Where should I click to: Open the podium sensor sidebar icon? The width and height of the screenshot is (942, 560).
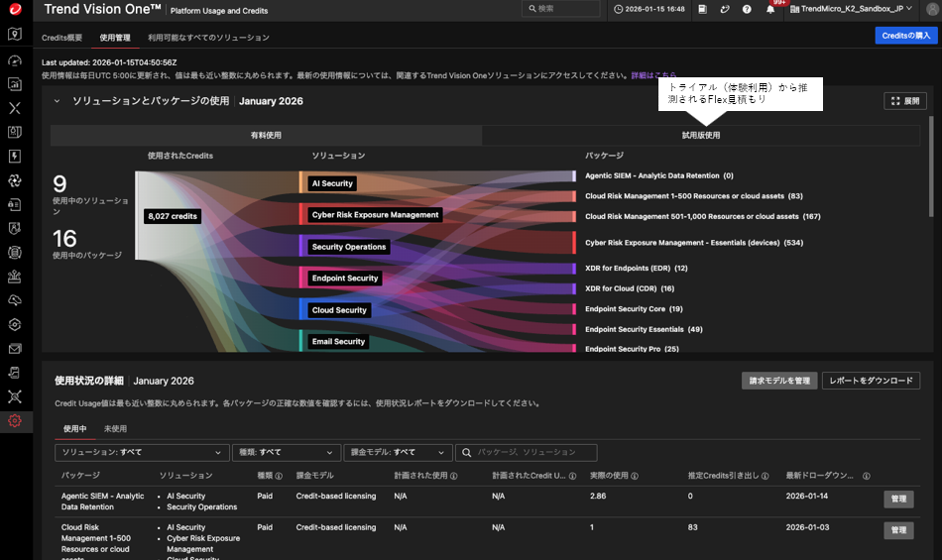[15, 277]
